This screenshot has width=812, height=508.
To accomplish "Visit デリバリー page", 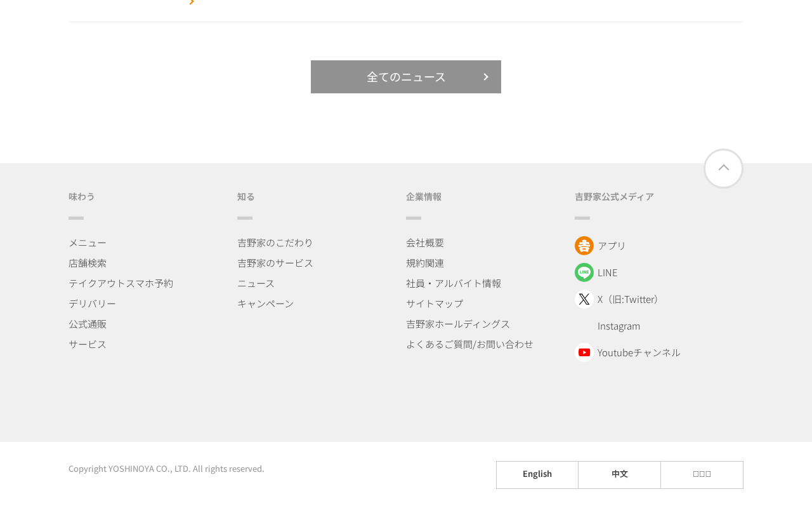I will click(92, 304).
